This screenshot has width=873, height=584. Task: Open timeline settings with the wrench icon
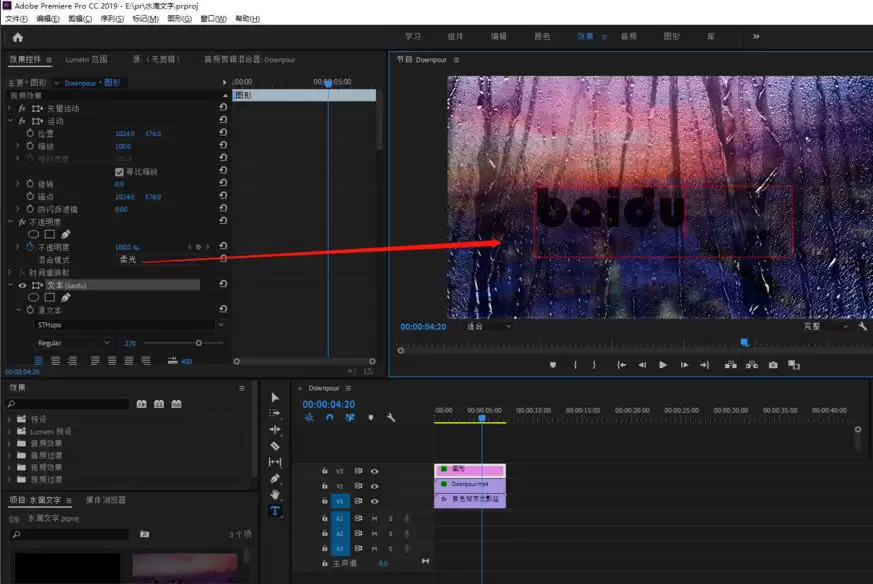click(x=391, y=416)
